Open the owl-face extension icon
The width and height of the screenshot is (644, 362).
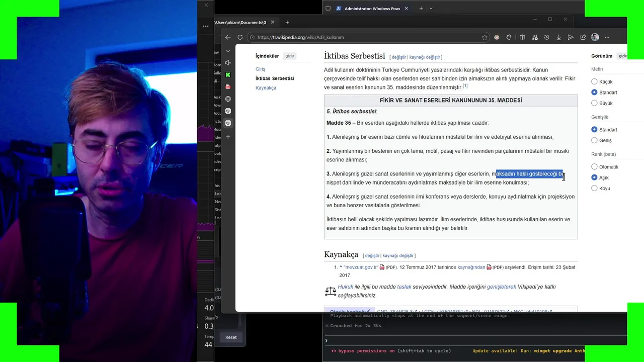[x=497, y=37]
